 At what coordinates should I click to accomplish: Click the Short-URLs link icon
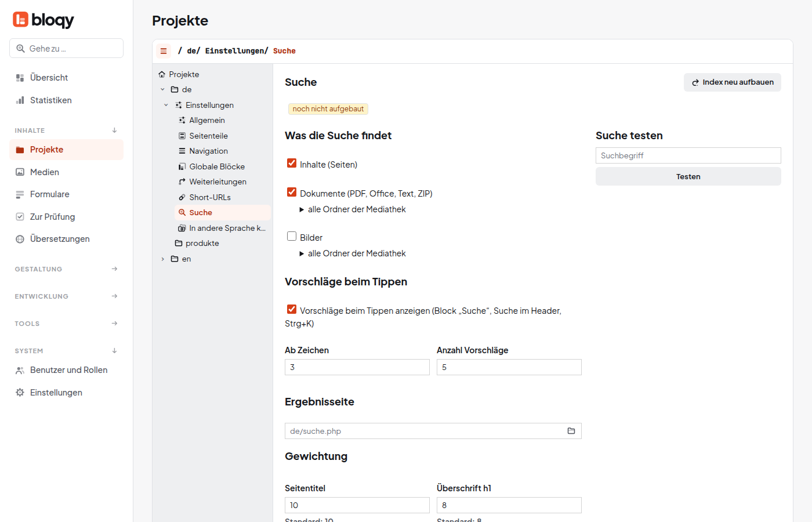182,197
